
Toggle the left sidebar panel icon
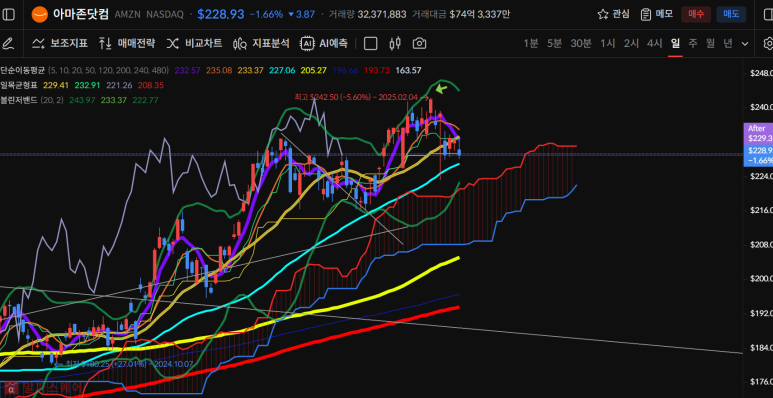9,14
